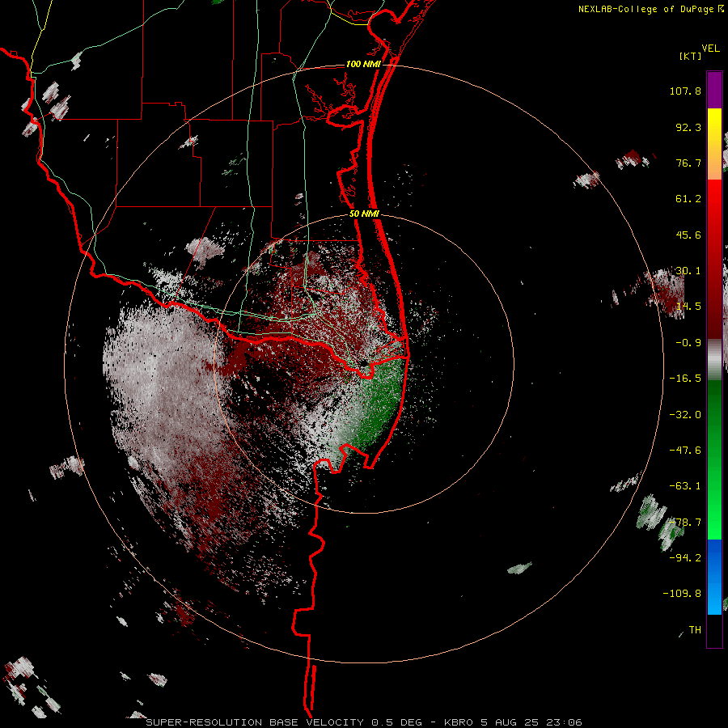Click the -47.6 velocity scale value
Image resolution: width=728 pixels, height=728 pixels.
click(x=685, y=451)
